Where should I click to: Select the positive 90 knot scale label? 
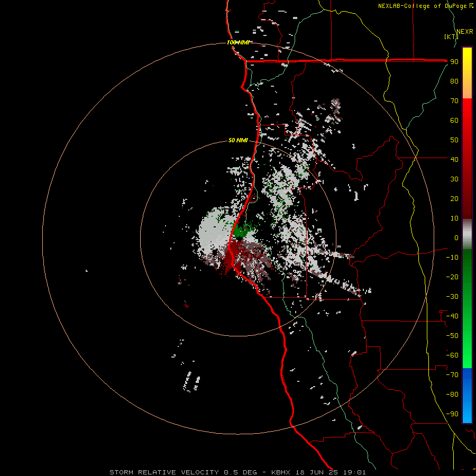tap(454, 62)
